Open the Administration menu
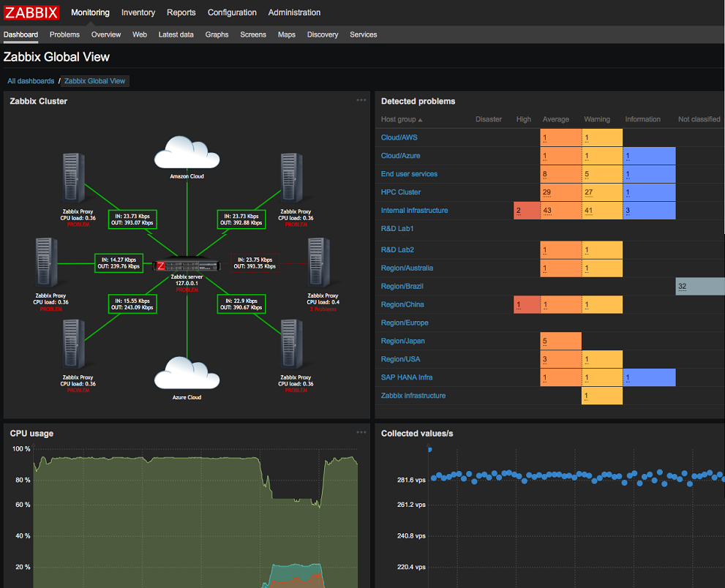The height and width of the screenshot is (588, 725). pos(294,12)
